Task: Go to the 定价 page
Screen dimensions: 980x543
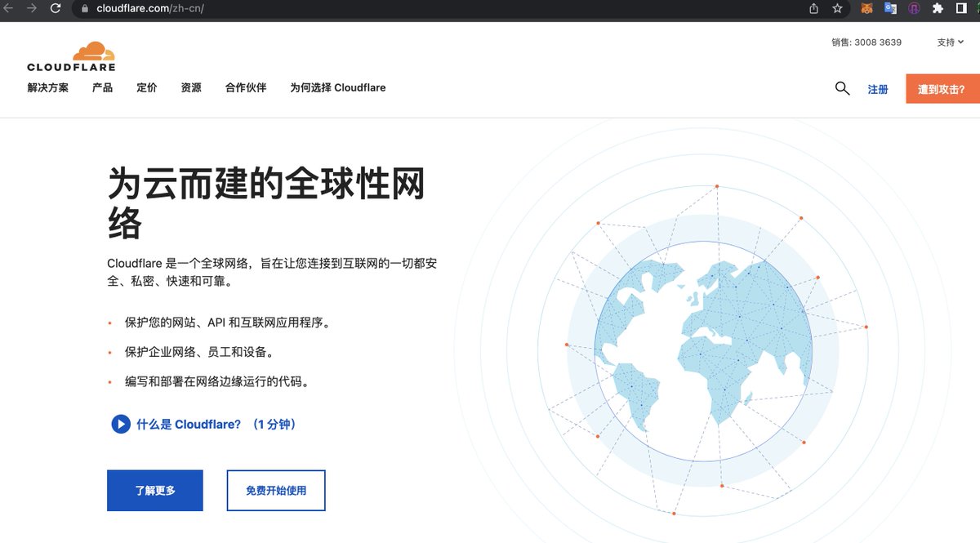Action: click(147, 87)
